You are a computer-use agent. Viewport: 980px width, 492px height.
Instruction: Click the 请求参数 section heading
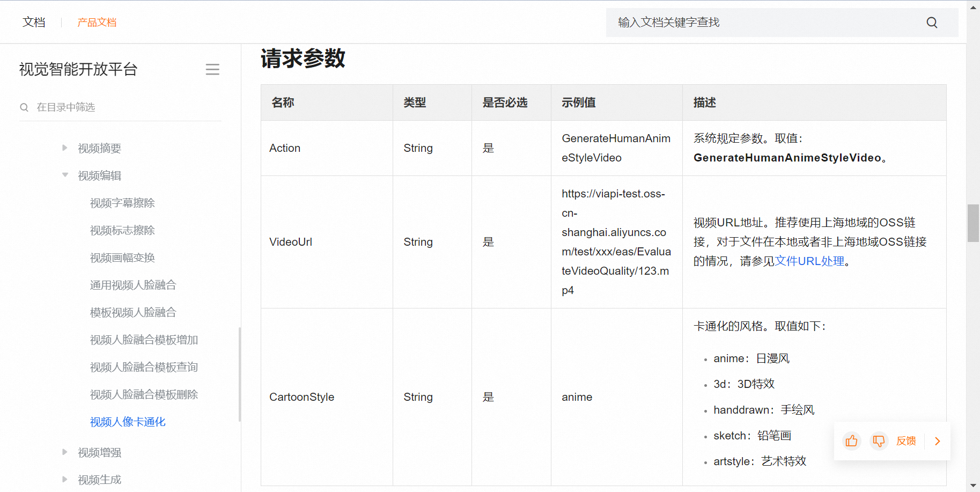[x=303, y=58]
